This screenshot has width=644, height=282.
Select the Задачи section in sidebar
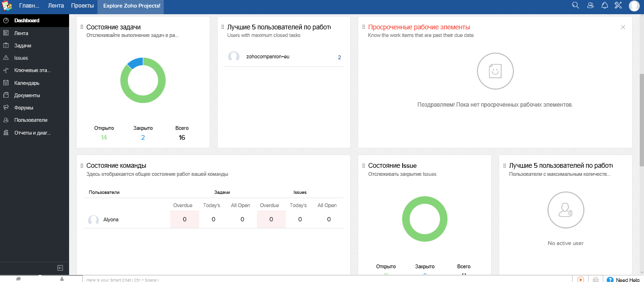click(21, 45)
